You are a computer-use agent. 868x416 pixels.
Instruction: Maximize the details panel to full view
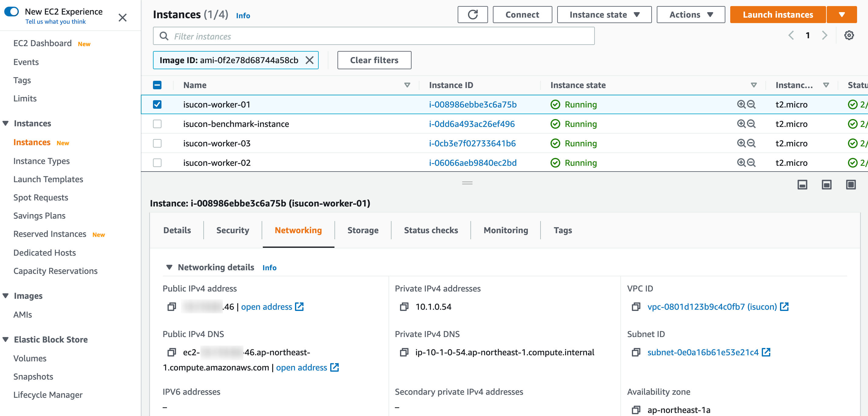click(850, 184)
